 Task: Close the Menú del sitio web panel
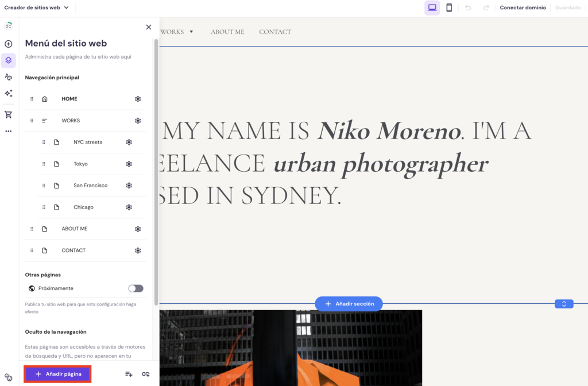149,27
